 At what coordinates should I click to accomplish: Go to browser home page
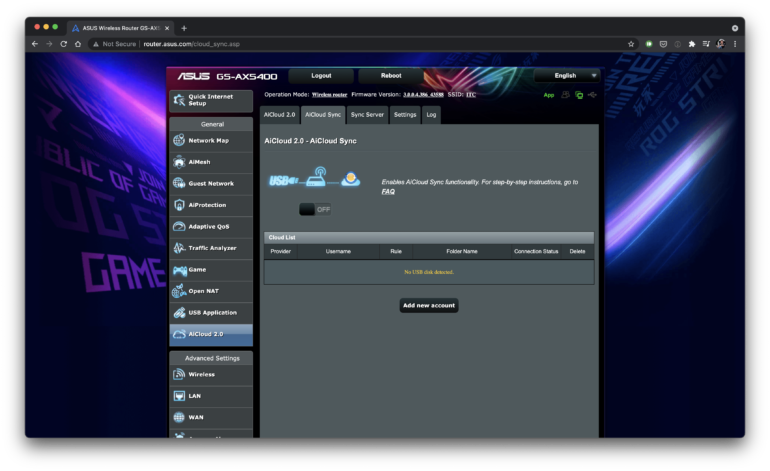pos(78,44)
